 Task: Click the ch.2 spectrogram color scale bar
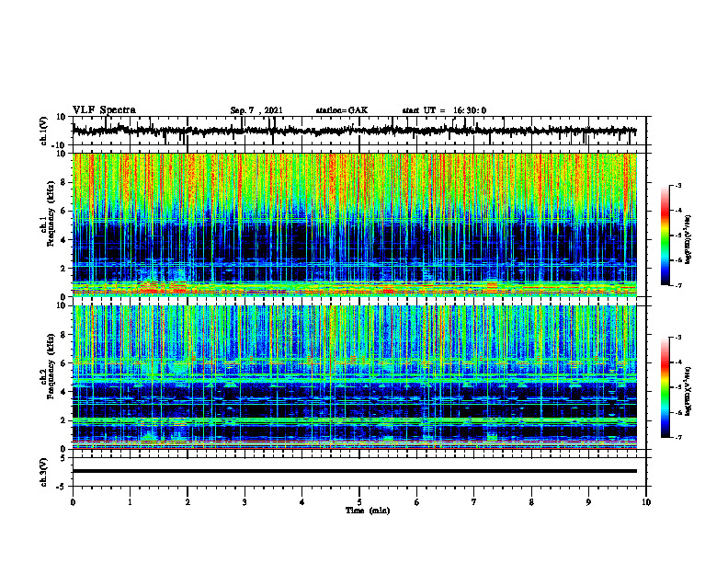pyautogui.click(x=665, y=387)
